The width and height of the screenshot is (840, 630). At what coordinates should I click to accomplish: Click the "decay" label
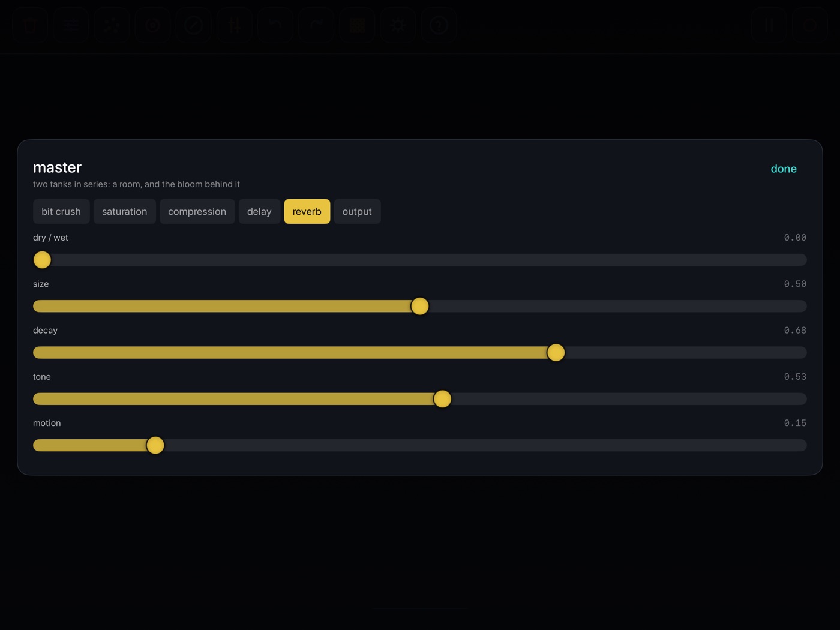pyautogui.click(x=45, y=330)
